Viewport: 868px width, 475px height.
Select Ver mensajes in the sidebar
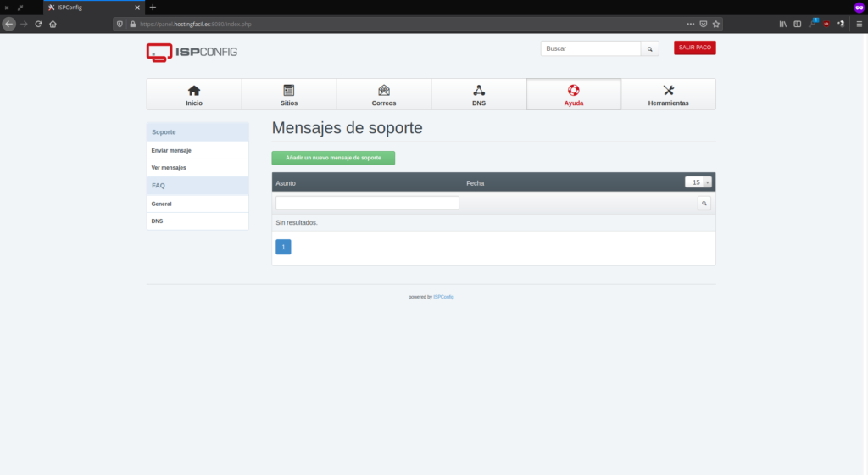coord(169,168)
